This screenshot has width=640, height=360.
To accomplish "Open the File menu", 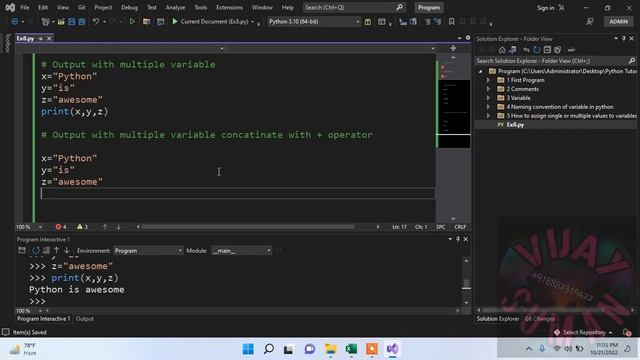I will click(25, 7).
